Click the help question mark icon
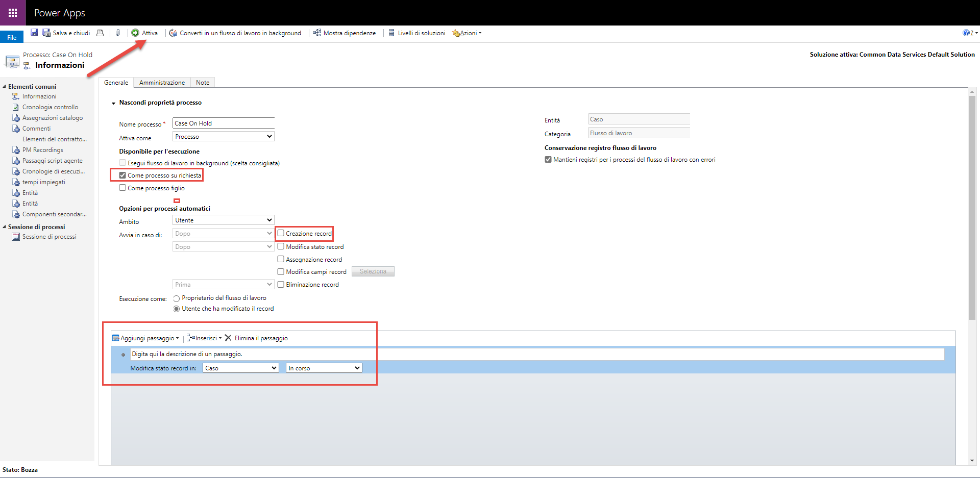The image size is (980, 478). 967,33
